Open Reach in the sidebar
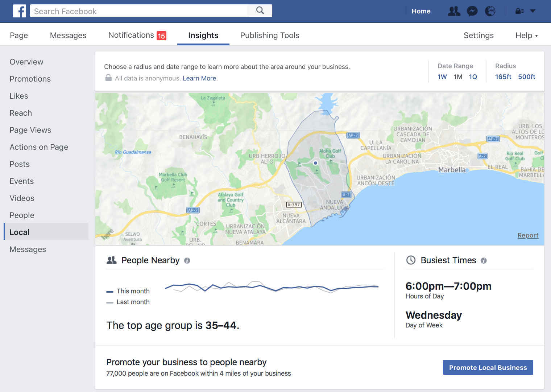 [21, 113]
